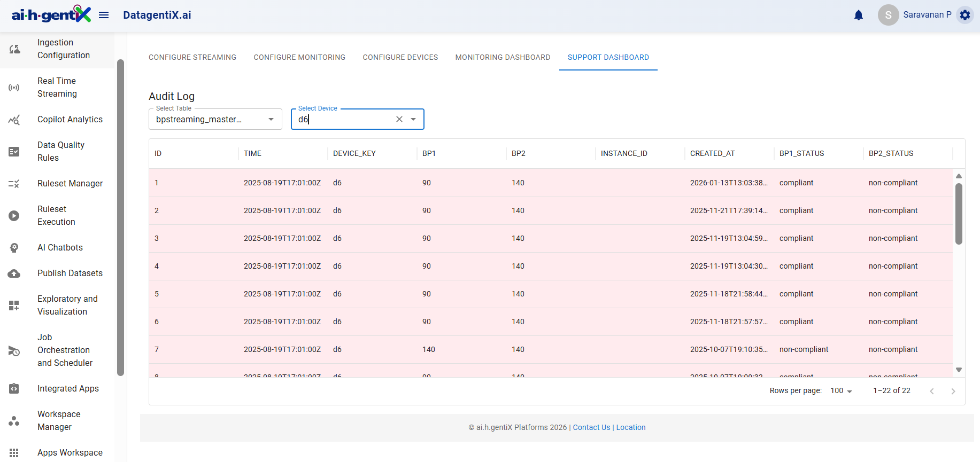The width and height of the screenshot is (980, 462).
Task: Click table scroll up arrow
Action: (x=959, y=176)
